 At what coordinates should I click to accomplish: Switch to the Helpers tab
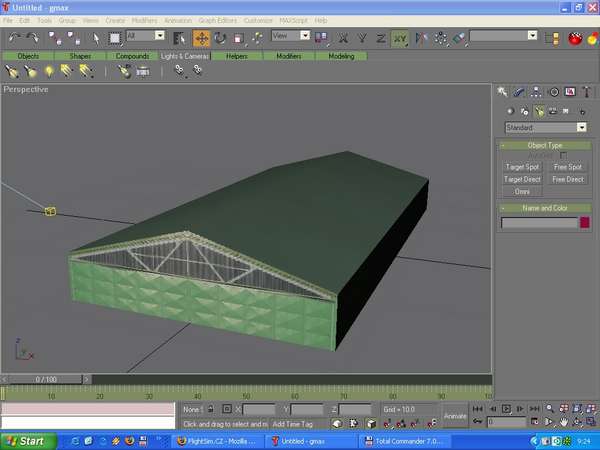point(236,56)
